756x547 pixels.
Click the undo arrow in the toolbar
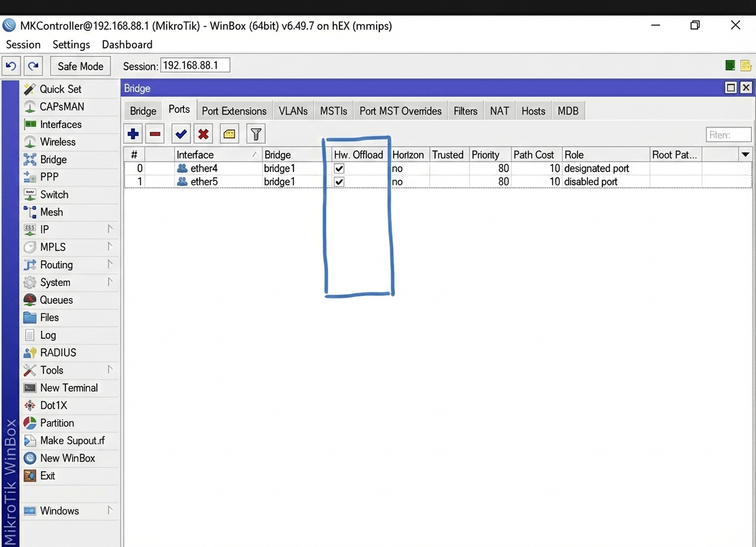coord(11,65)
